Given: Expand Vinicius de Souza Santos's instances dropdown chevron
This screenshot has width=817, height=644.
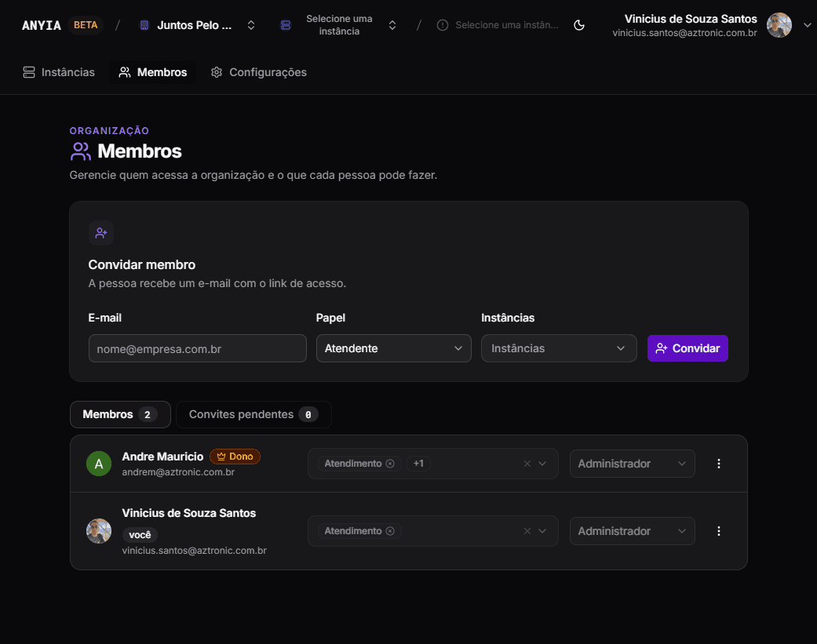Looking at the screenshot, I should tap(542, 531).
